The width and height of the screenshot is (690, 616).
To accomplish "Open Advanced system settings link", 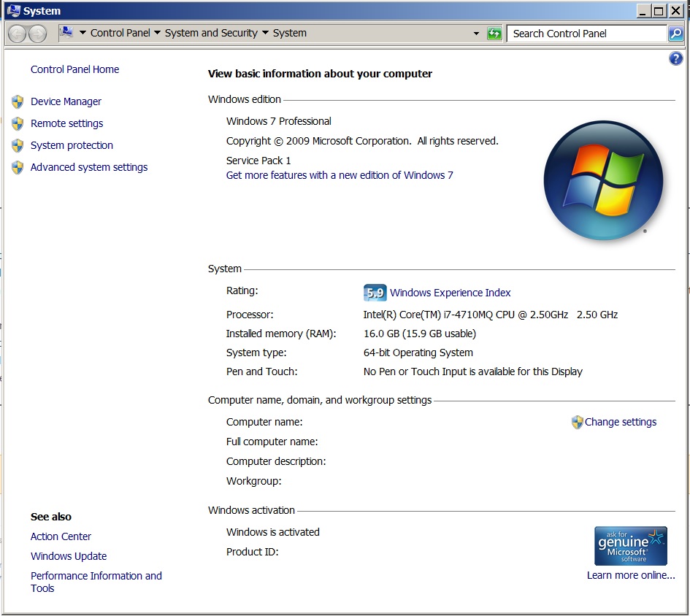I will [x=89, y=168].
